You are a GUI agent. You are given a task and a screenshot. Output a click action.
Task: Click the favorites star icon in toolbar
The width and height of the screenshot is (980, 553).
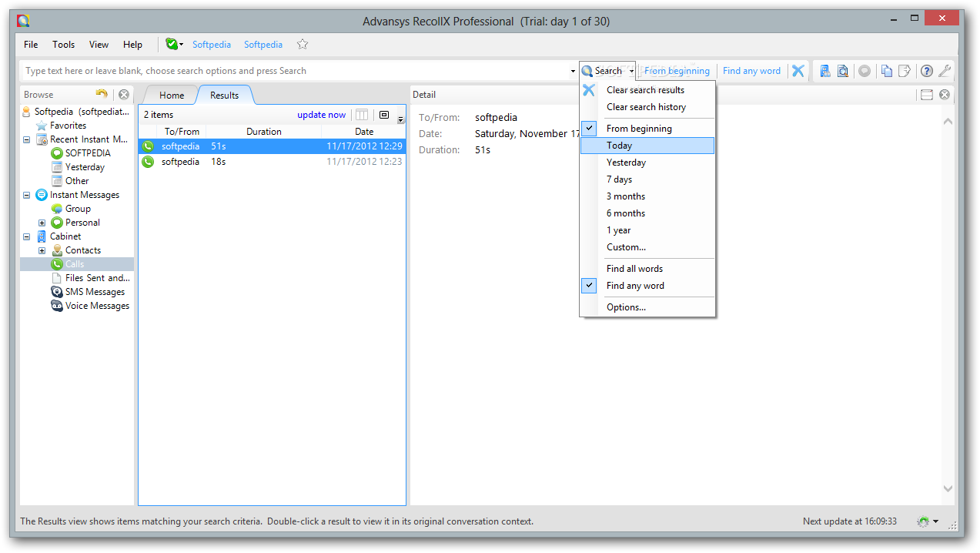pyautogui.click(x=303, y=45)
